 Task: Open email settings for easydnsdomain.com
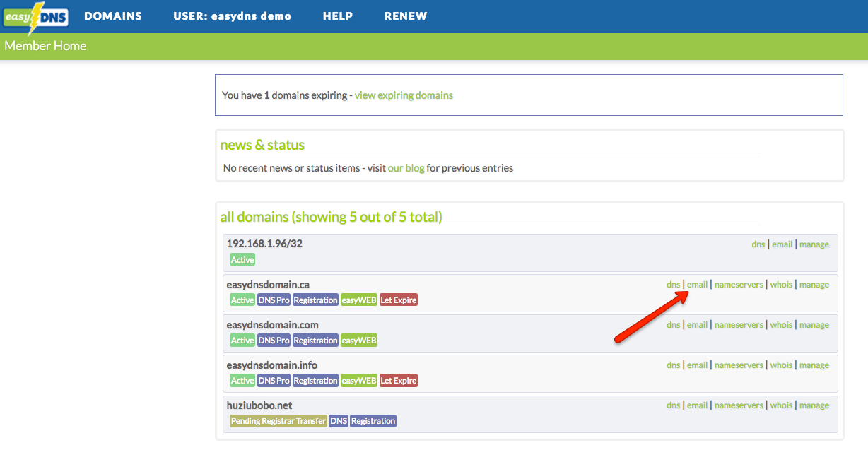pyautogui.click(x=698, y=325)
